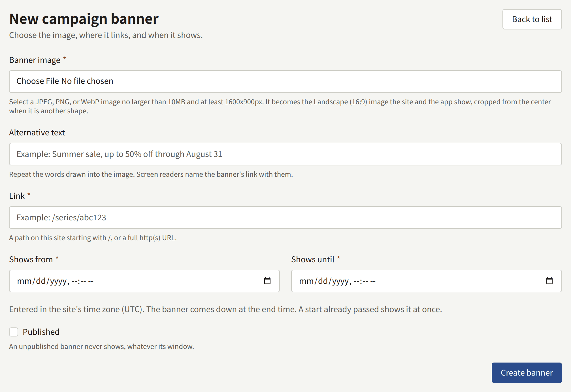The height and width of the screenshot is (392, 571).
Task: Click subtitle 'Choose the image, where it links'
Action: [106, 35]
